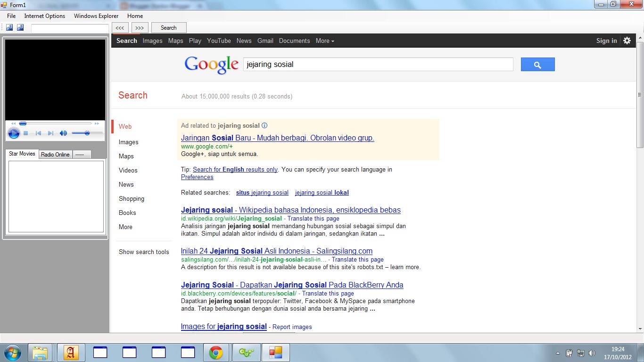Open the File menu
The height and width of the screenshot is (362, 644).
[x=11, y=16]
